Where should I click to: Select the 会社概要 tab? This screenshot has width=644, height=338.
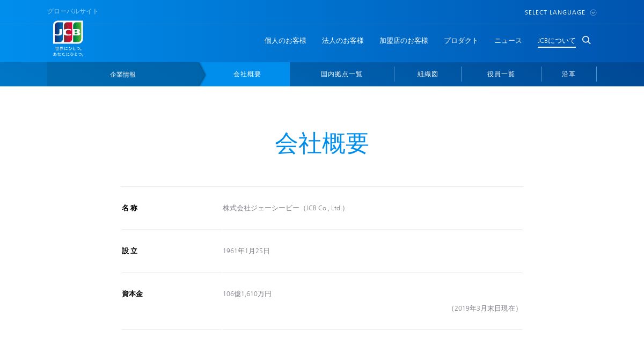click(x=247, y=74)
